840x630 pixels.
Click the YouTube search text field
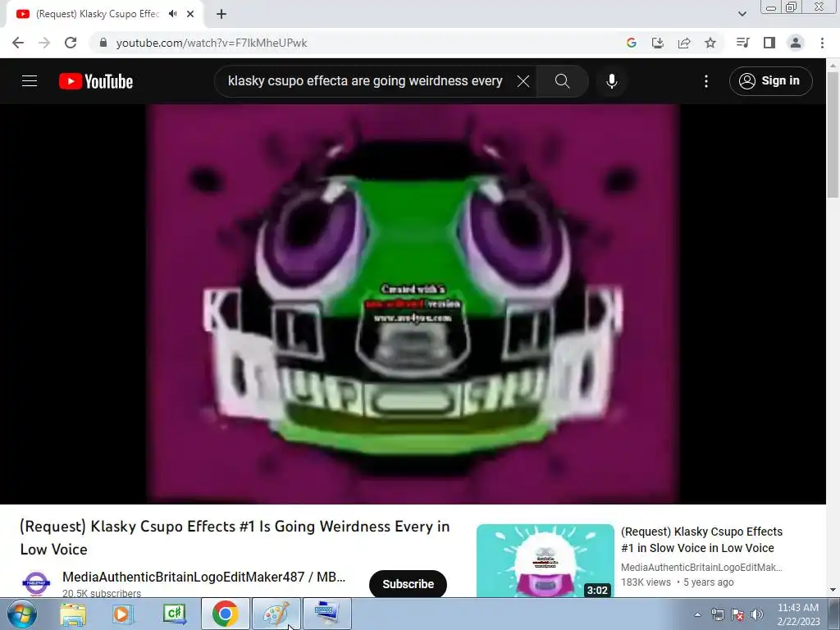(x=365, y=81)
